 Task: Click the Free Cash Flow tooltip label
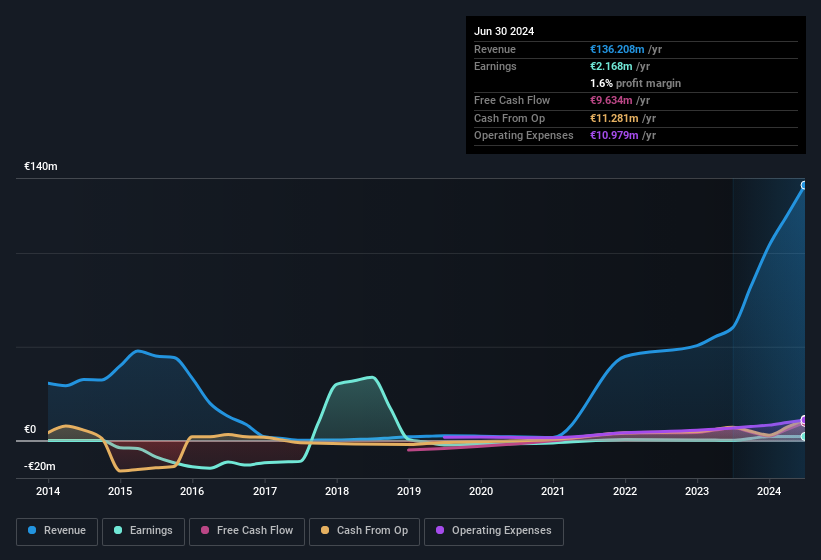click(512, 100)
